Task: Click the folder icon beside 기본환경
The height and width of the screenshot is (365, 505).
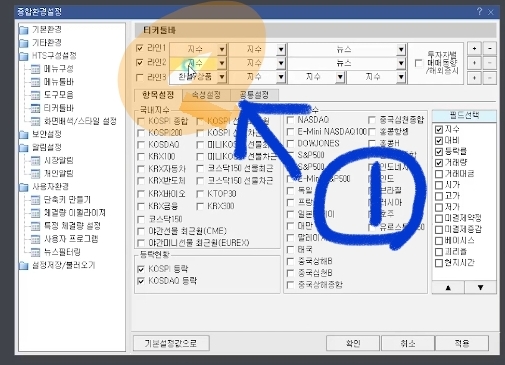Action: pyautogui.click(x=24, y=30)
